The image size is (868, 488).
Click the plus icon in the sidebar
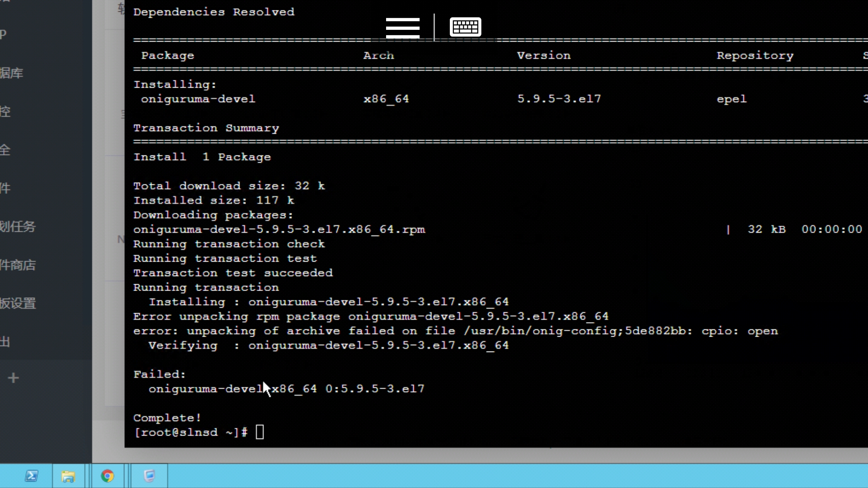[14, 378]
